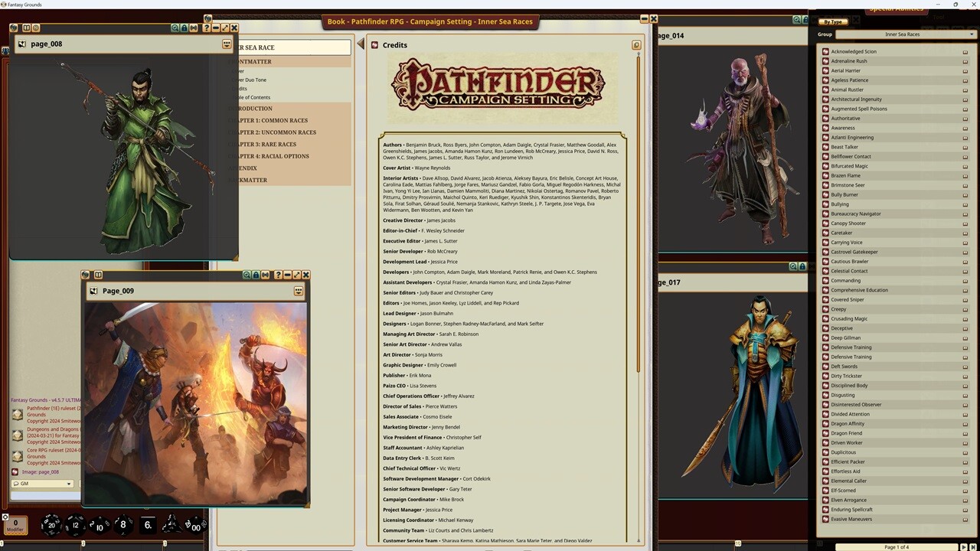Open the radial menu icon on page_008 header
The width and height of the screenshot is (980, 551).
226,44
